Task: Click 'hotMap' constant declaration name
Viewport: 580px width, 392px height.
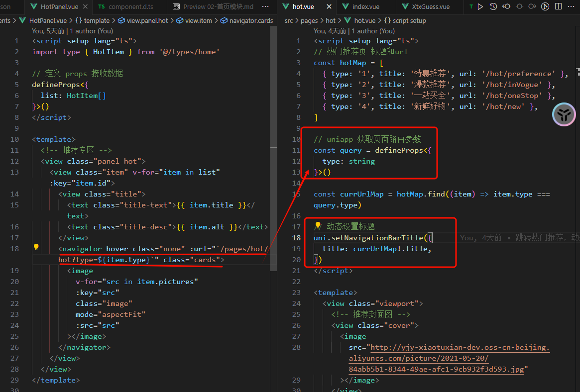Action: [x=353, y=63]
